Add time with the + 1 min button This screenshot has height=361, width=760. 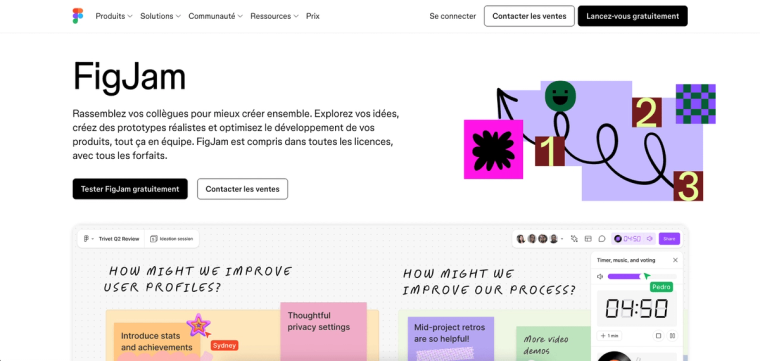pyautogui.click(x=609, y=335)
